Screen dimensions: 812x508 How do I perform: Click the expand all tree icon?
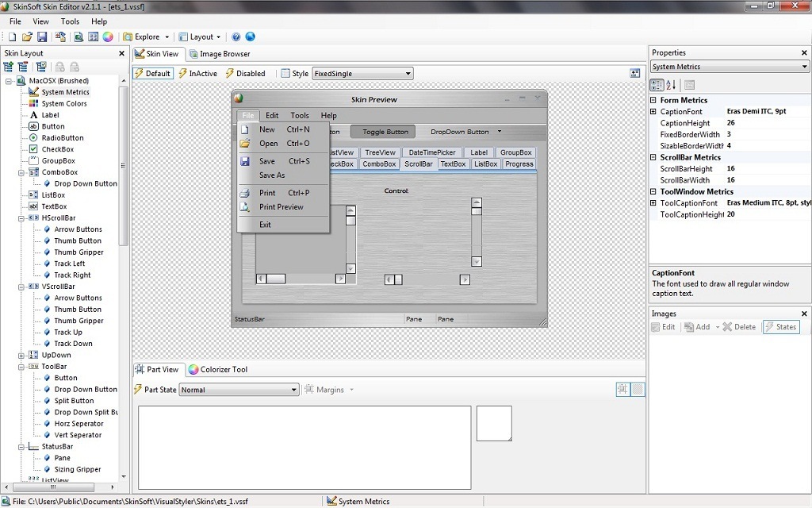pyautogui.click(x=8, y=67)
